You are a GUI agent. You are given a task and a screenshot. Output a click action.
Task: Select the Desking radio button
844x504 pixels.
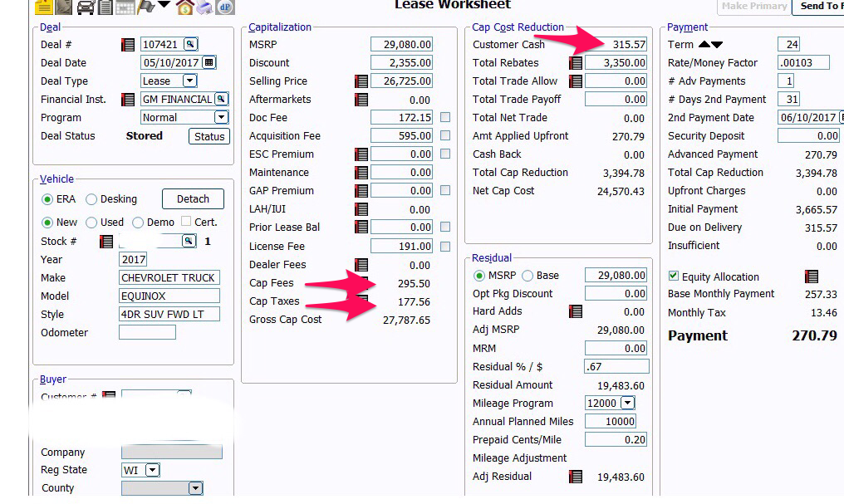91,199
